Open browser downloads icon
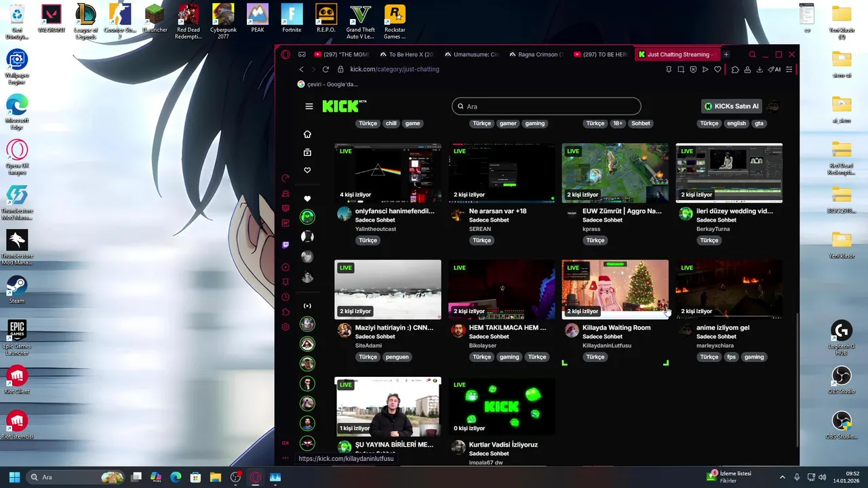The height and width of the screenshot is (488, 868). click(x=759, y=69)
